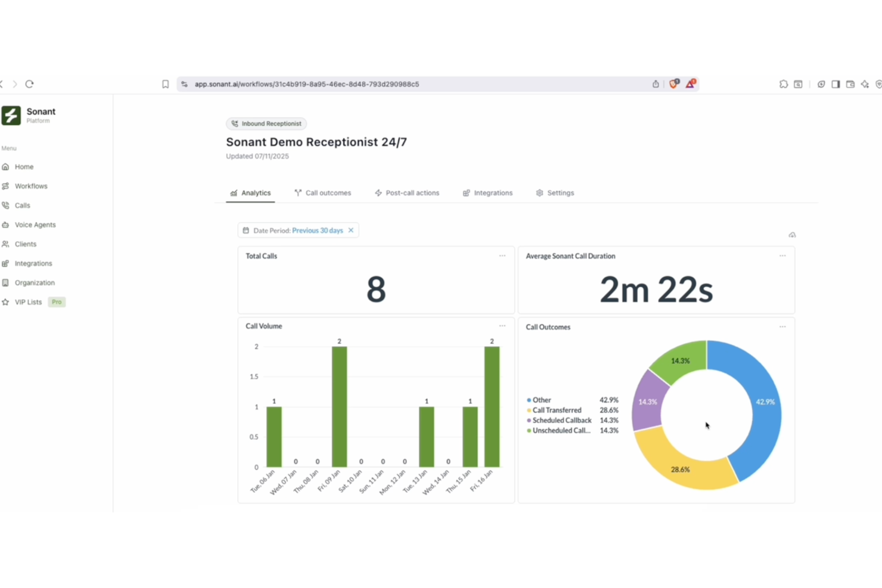Select the VIP Lists Pro feature

pos(29,302)
